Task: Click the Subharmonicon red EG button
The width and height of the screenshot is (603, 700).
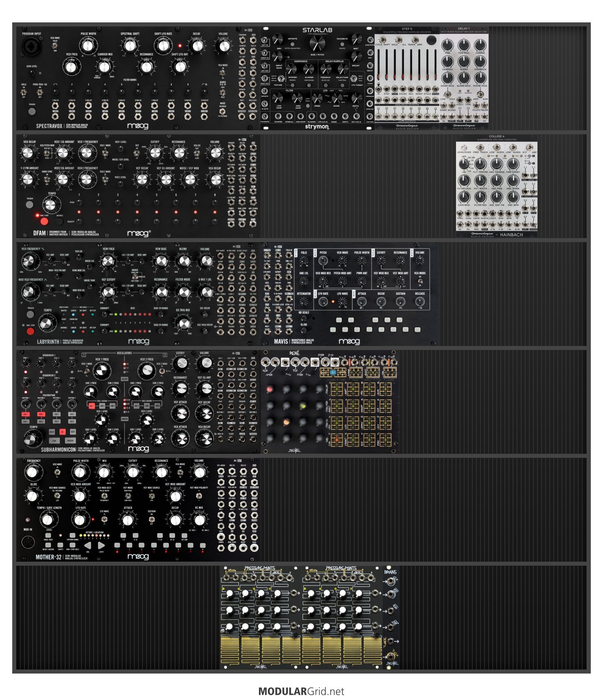Action: tap(62, 432)
